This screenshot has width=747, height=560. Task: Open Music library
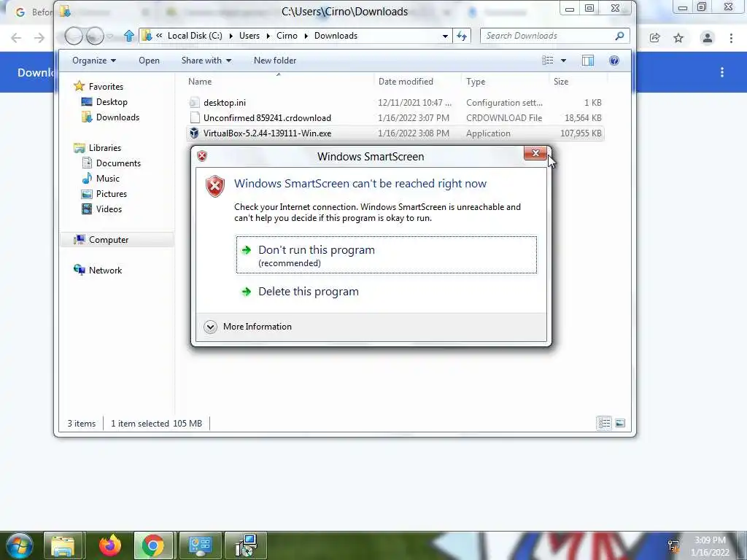[x=108, y=179]
